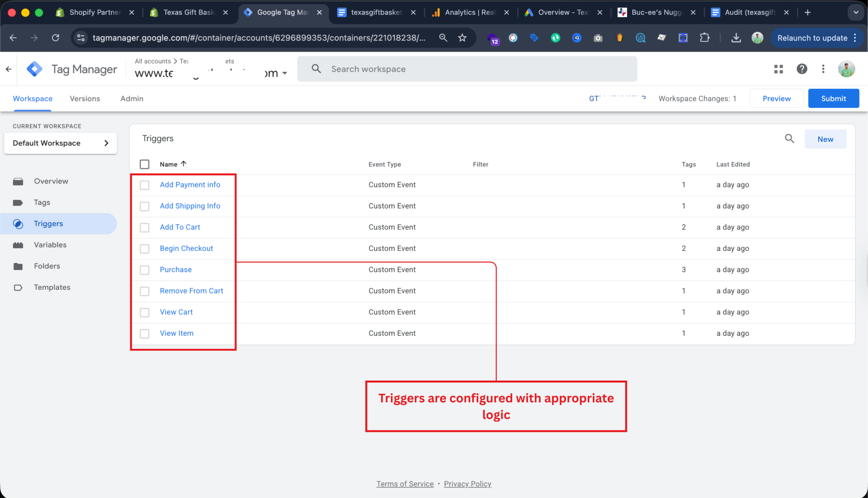Click the triggers table search magnifier icon
This screenshot has width=868, height=498.
789,139
